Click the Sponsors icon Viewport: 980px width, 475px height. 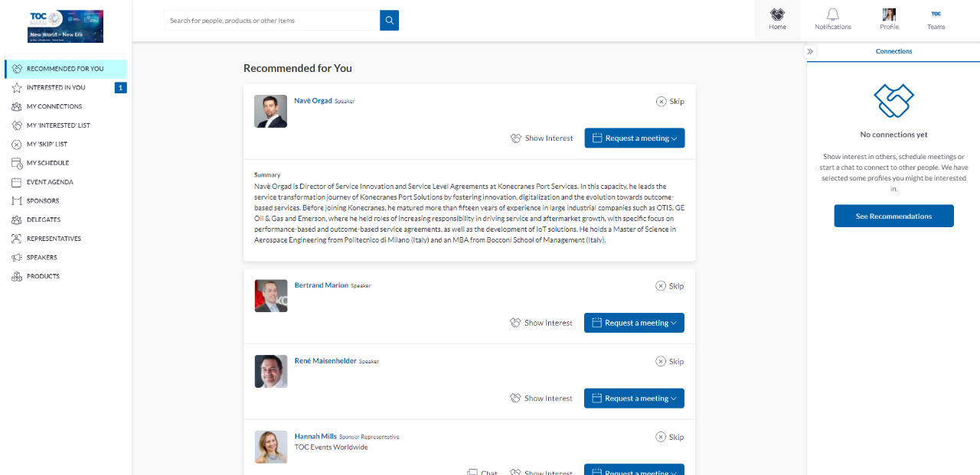point(16,201)
